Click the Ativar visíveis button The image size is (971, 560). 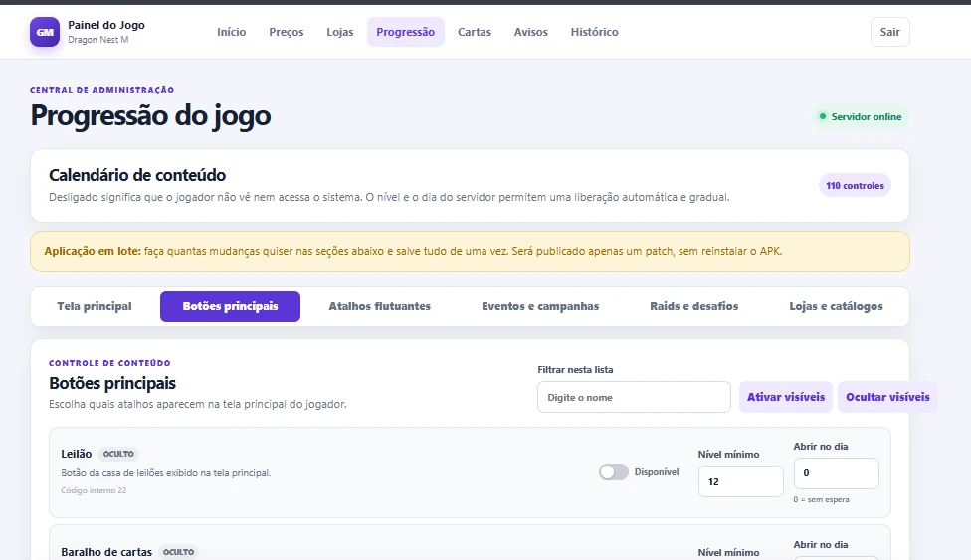(x=786, y=397)
